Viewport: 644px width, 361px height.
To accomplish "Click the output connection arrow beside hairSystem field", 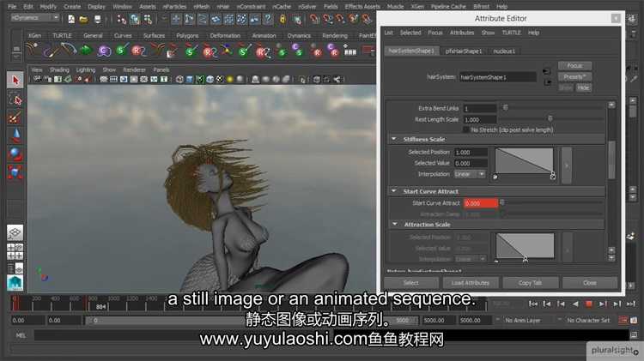I will pyautogui.click(x=547, y=82).
